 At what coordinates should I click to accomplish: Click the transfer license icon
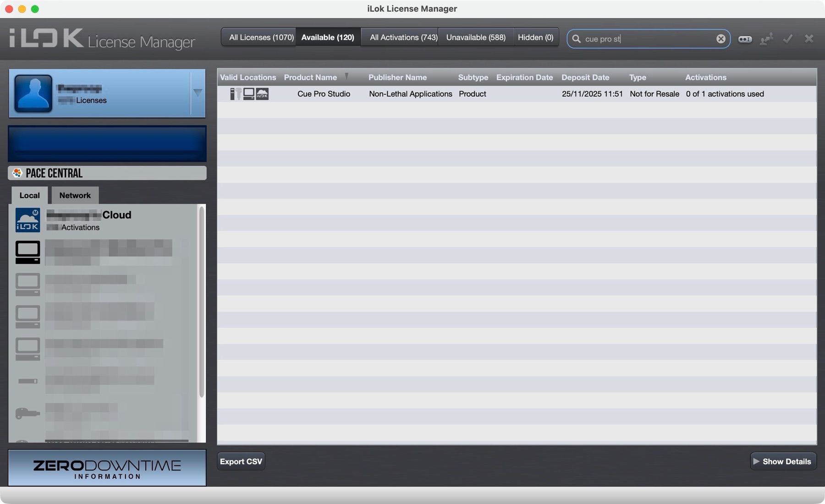(766, 39)
